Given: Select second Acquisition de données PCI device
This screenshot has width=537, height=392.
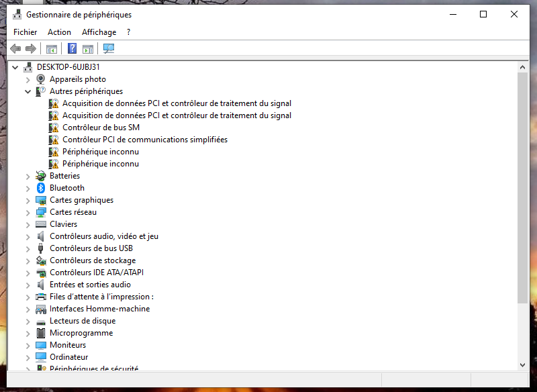Looking at the screenshot, I should (x=177, y=115).
